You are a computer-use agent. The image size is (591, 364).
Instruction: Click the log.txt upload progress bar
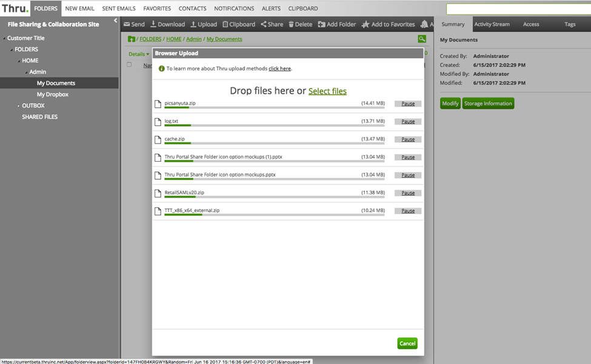[274, 125]
